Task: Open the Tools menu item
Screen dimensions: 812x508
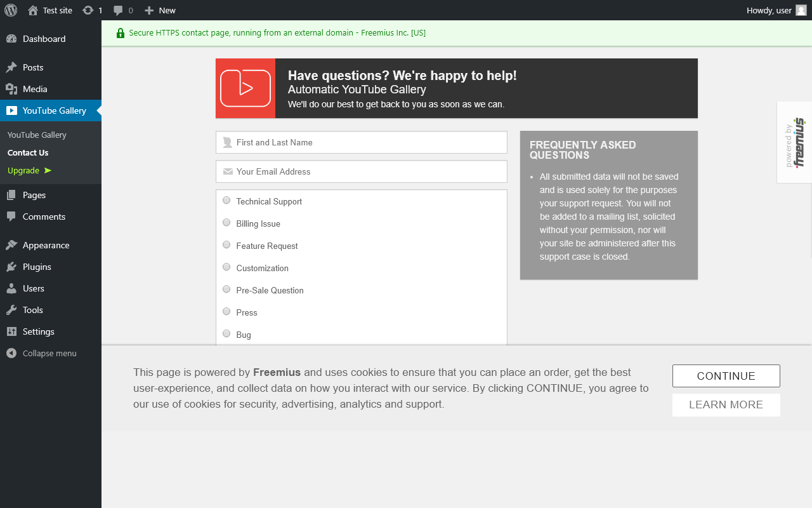Action: point(51,310)
